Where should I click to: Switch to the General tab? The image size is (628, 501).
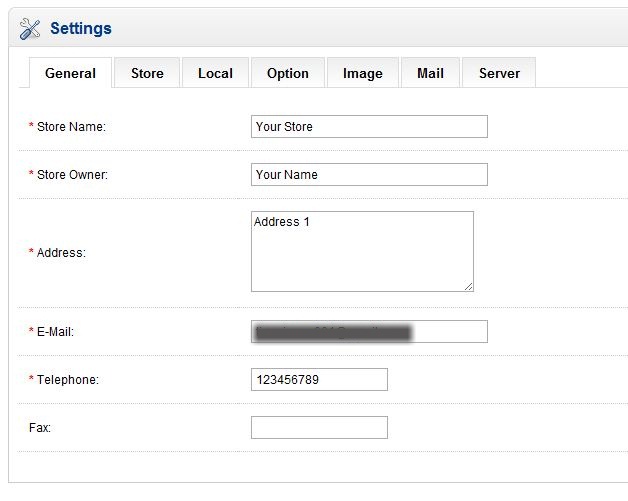point(70,73)
